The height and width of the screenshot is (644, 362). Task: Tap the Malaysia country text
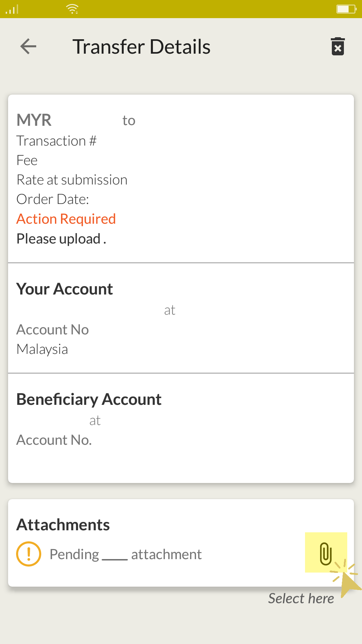(x=42, y=349)
